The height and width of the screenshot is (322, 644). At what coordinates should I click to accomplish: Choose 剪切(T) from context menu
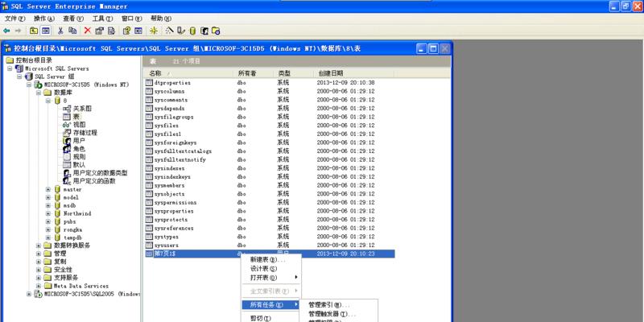point(271,318)
